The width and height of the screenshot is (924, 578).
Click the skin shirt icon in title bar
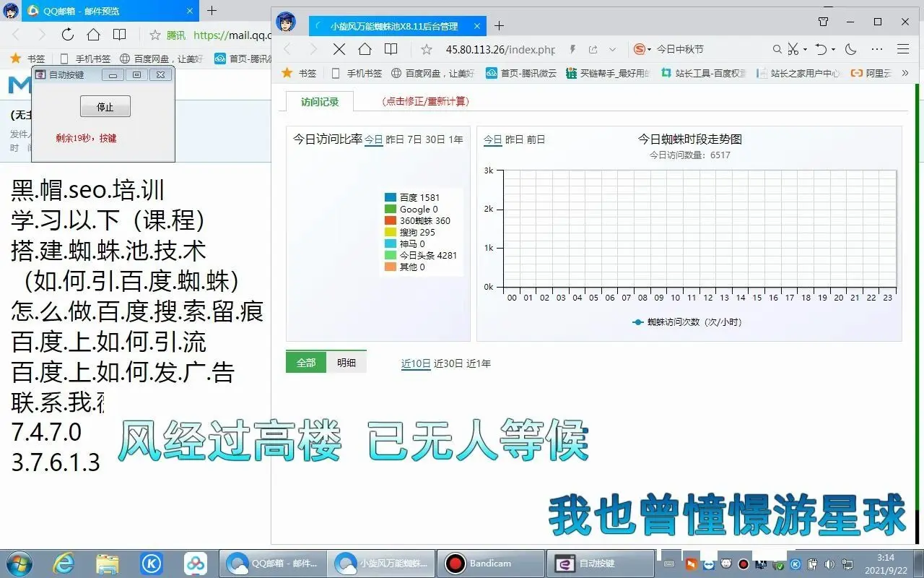(824, 22)
